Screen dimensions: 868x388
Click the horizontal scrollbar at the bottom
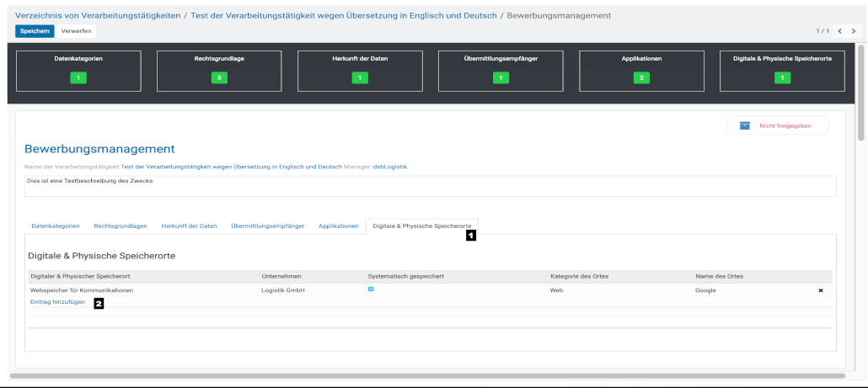[426, 376]
